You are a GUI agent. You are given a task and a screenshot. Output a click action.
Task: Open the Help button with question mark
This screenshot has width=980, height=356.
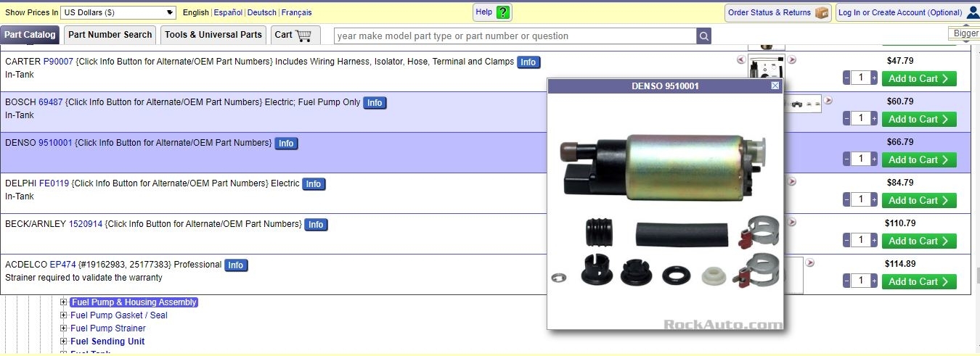[x=493, y=12]
